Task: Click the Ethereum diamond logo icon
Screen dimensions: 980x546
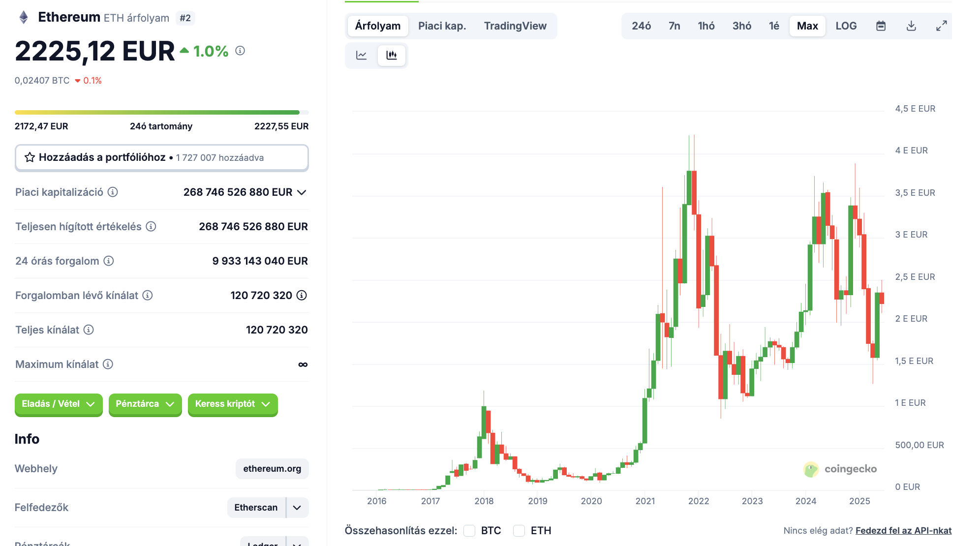Action: pyautogui.click(x=24, y=18)
